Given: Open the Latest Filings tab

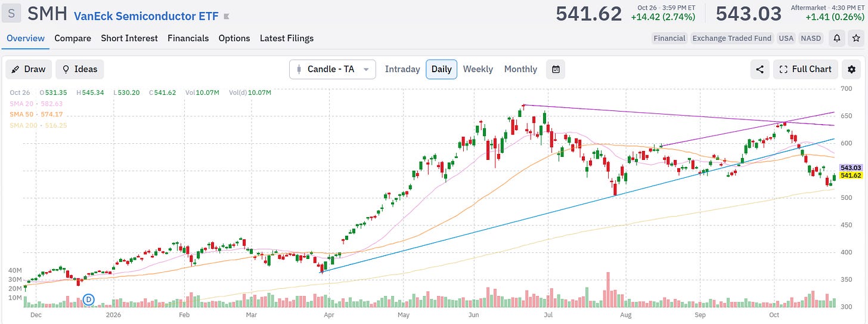Looking at the screenshot, I should click(287, 38).
